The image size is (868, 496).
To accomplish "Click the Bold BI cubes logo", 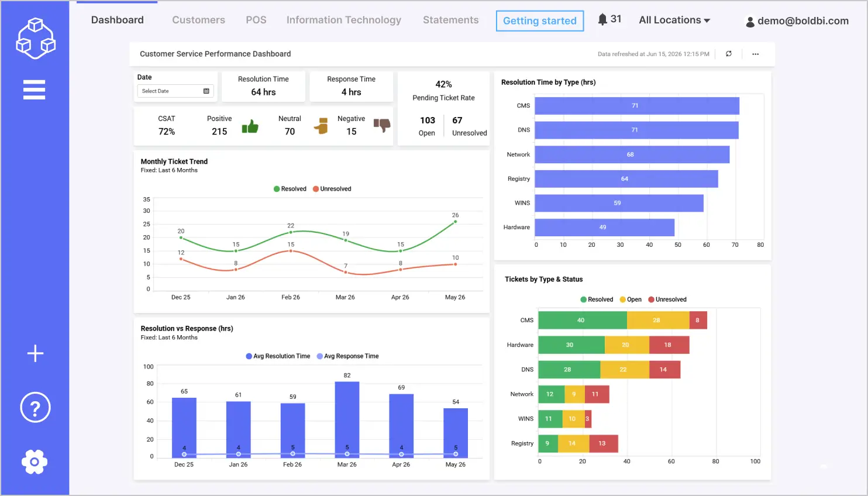I will click(36, 39).
